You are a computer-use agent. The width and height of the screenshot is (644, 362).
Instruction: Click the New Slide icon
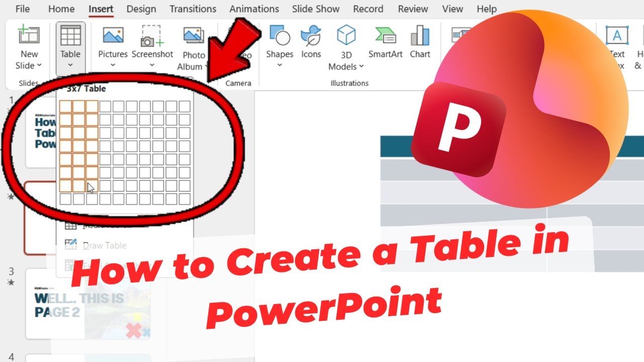pos(29,36)
